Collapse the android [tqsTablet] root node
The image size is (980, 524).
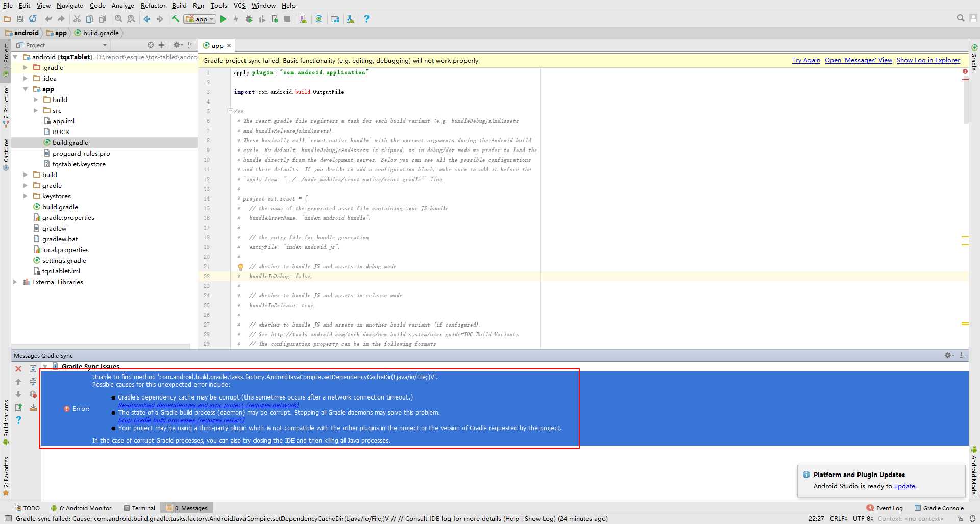(15, 57)
